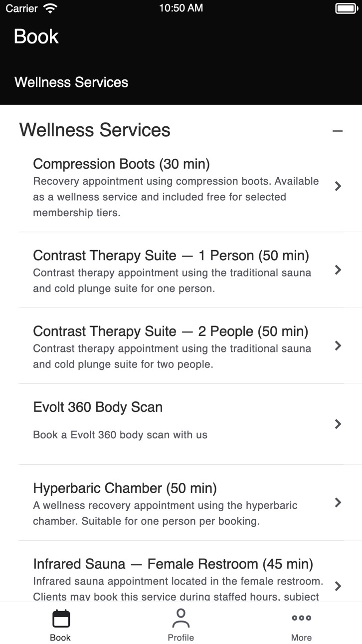Choose Contrast Therapy Suite — 2 People title

pos(171,331)
